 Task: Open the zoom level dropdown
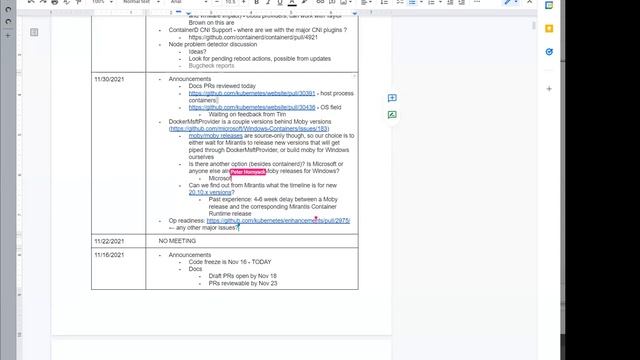point(102,2)
